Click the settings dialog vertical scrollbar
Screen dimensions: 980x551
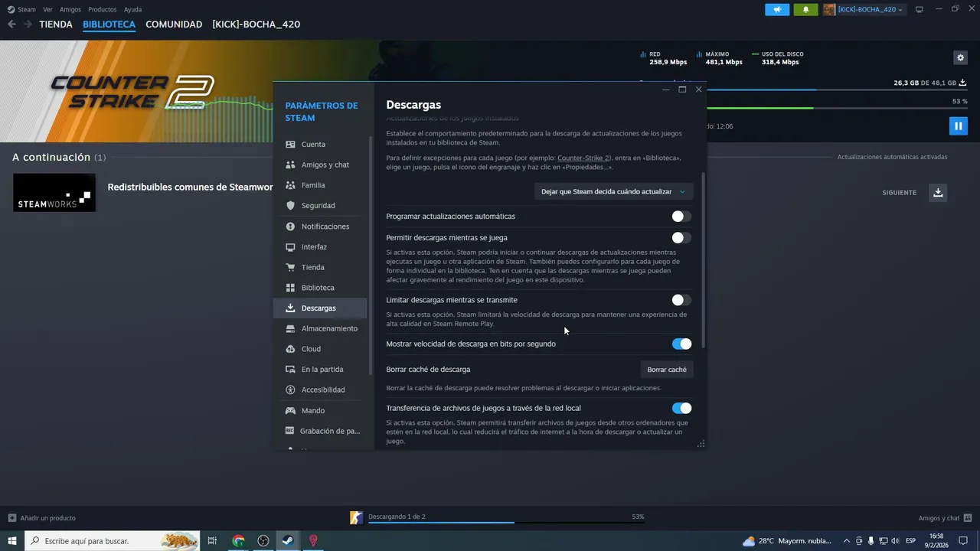click(x=703, y=260)
